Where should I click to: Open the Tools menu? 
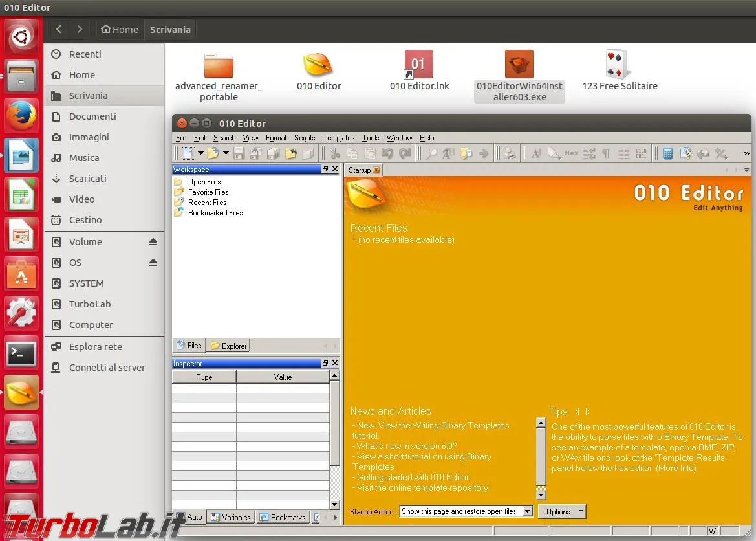coord(371,138)
